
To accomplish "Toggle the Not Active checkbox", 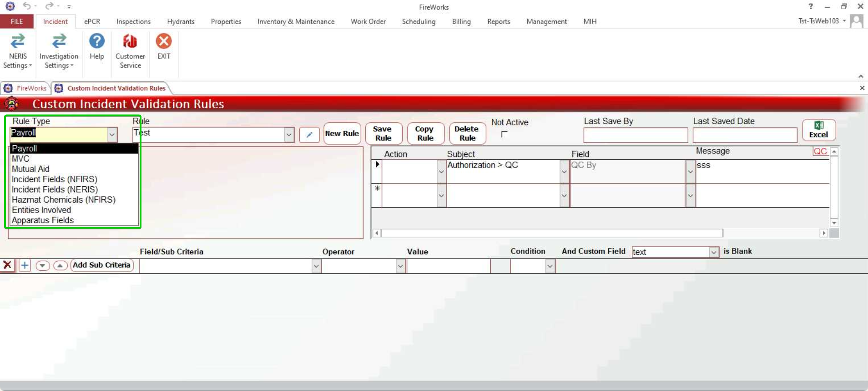I will (504, 134).
